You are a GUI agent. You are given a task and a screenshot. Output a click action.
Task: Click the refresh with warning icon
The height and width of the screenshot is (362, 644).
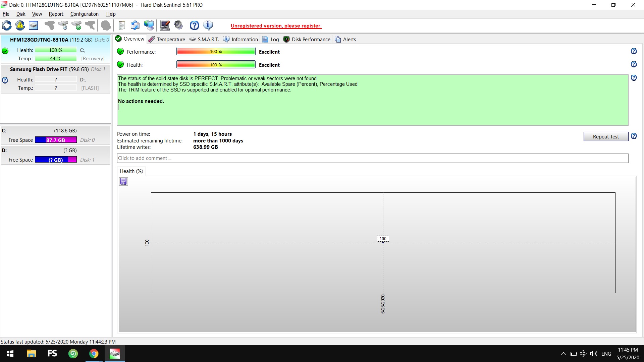20,25
